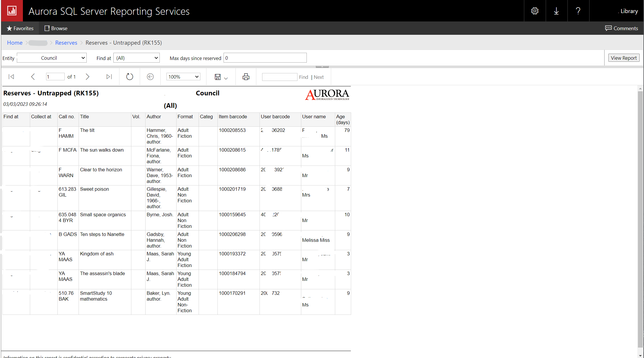Click the report timestamp 03/03/2023 09:26:14
Image resolution: width=644 pixels, height=358 pixels.
[25, 104]
